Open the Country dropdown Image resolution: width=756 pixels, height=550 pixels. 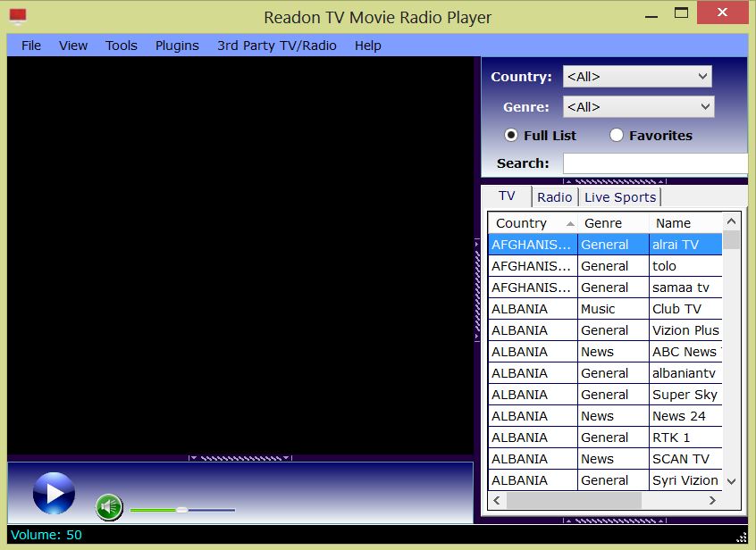tap(637, 77)
